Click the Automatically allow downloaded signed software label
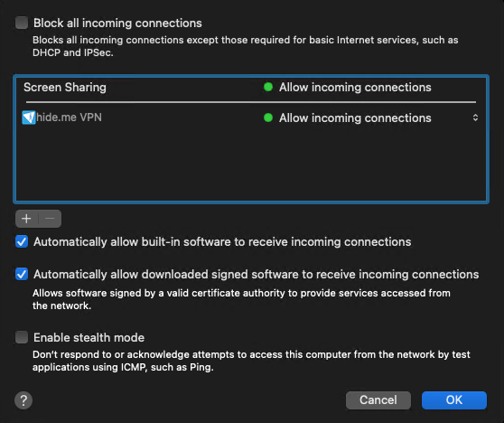 [x=257, y=275]
